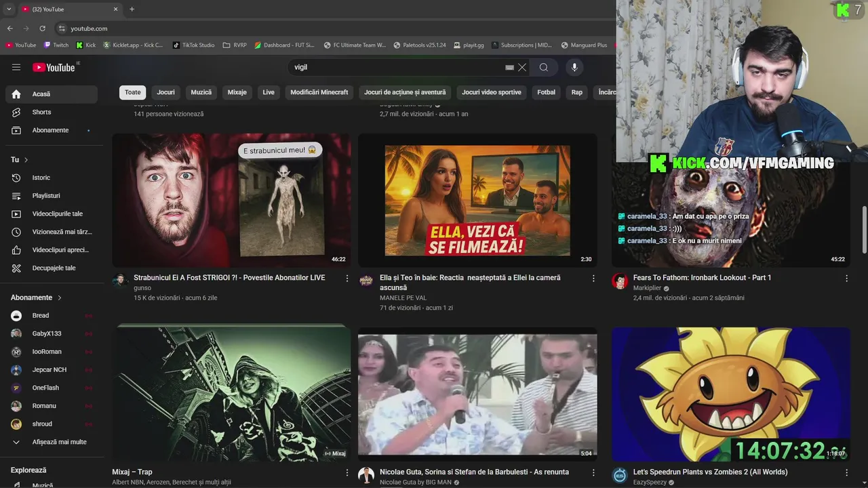Open menu for Strabunicul Ei video
Viewport: 868px width, 488px height.
click(x=347, y=279)
